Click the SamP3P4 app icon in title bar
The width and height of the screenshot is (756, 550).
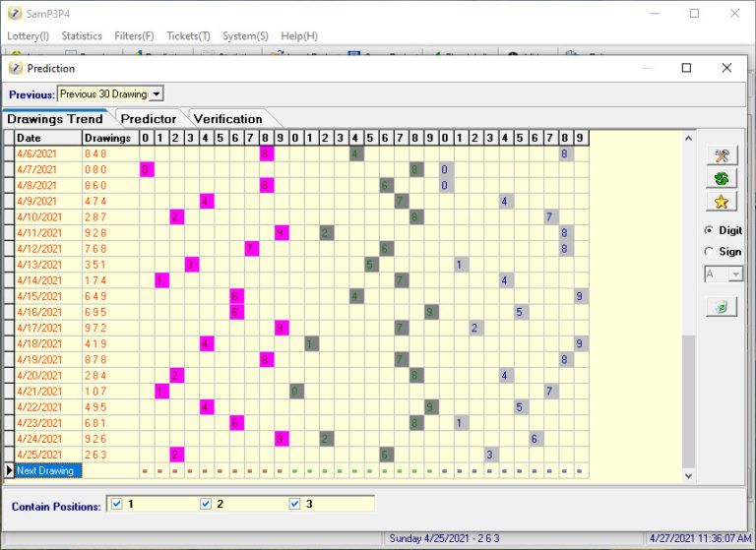pyautogui.click(x=14, y=14)
